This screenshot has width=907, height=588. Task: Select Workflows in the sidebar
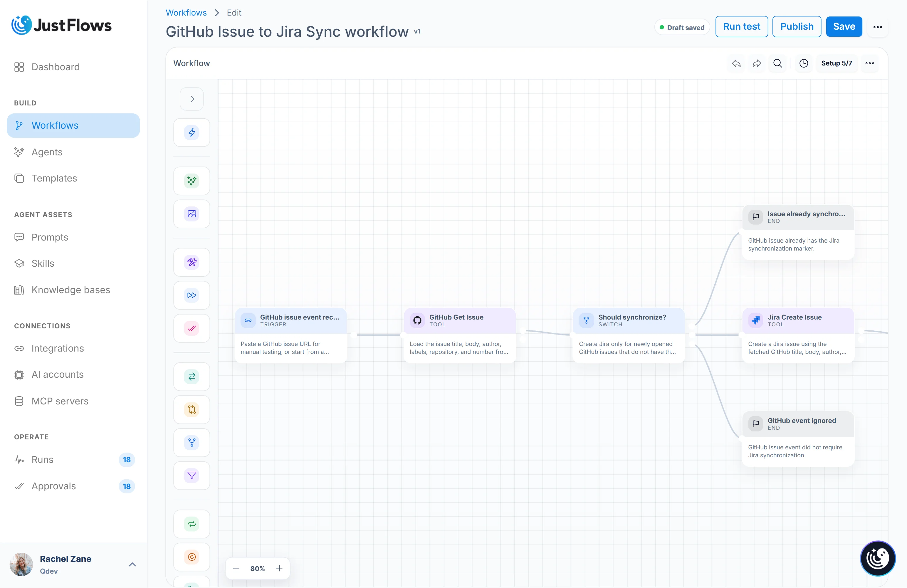click(73, 125)
